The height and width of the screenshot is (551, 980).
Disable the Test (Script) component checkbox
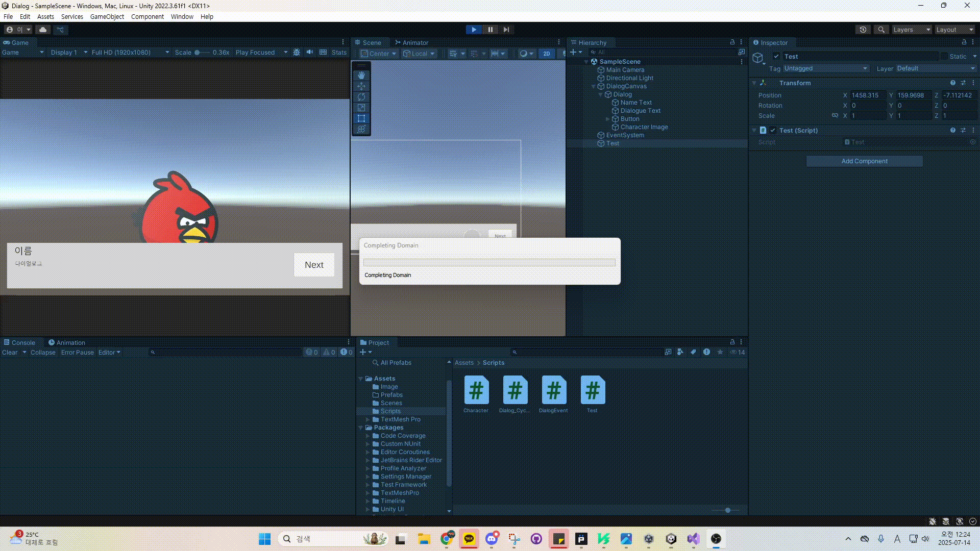coord(773,131)
